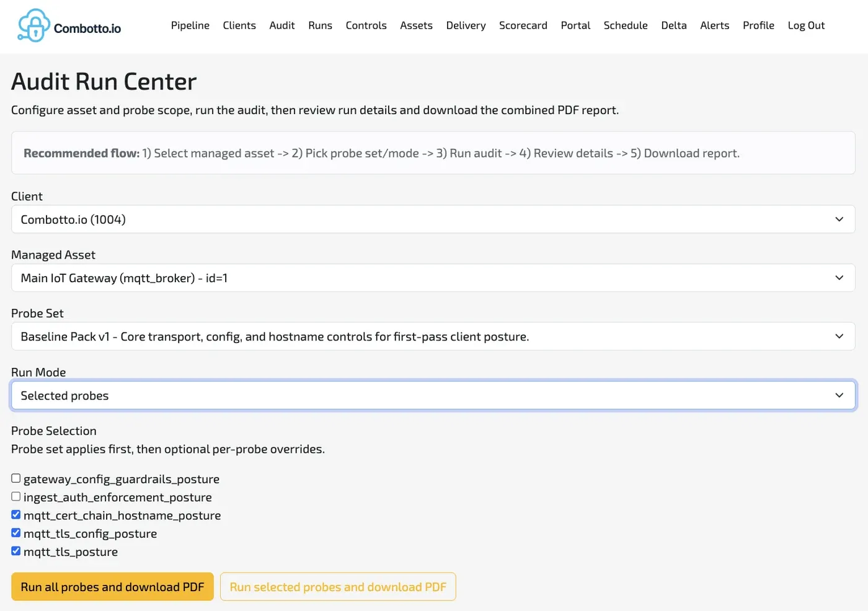Image resolution: width=868 pixels, height=611 pixels.
Task: Uncheck mqtt_cert_chain_hostname_posture probe
Action: [15, 514]
